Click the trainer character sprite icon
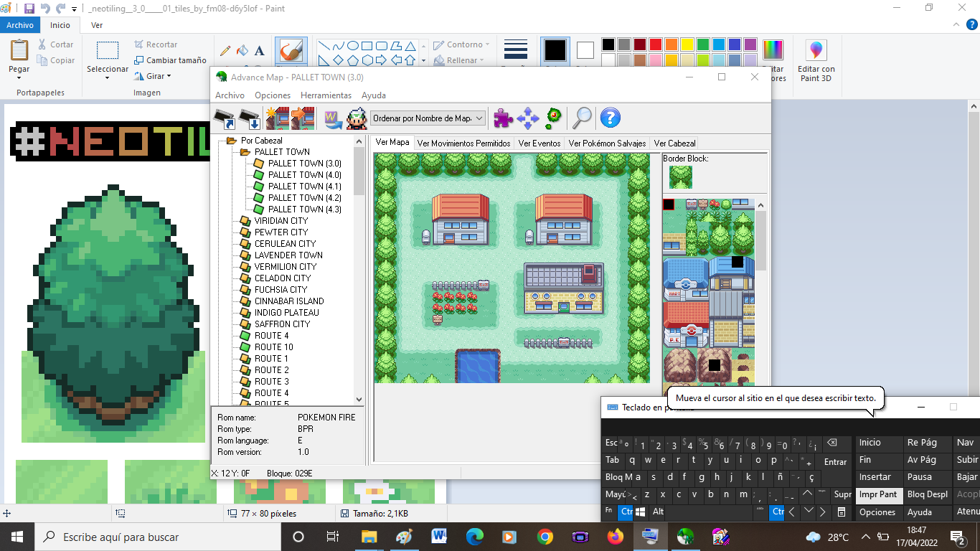The image size is (980, 551). click(x=357, y=118)
